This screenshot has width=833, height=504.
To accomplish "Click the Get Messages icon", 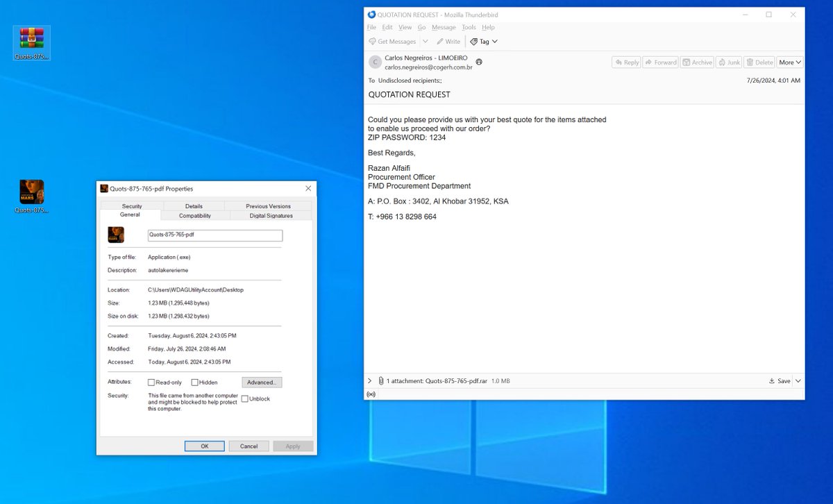I will [x=373, y=41].
